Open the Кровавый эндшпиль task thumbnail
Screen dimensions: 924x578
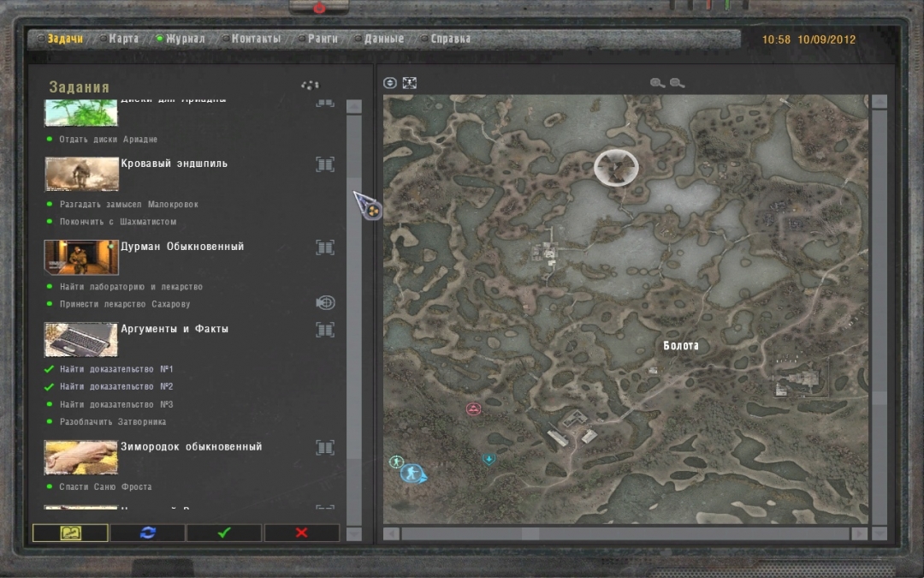(x=81, y=173)
